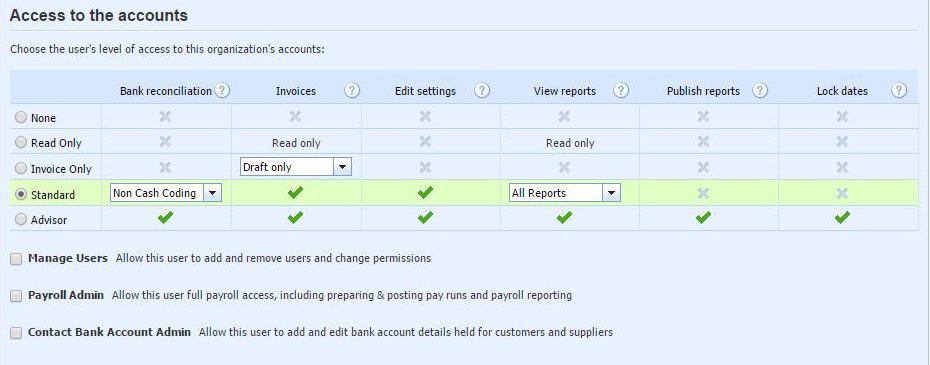Click the Contact Bank Account Admin label
Image resolution: width=930 pixels, height=365 pixels.
click(x=109, y=332)
